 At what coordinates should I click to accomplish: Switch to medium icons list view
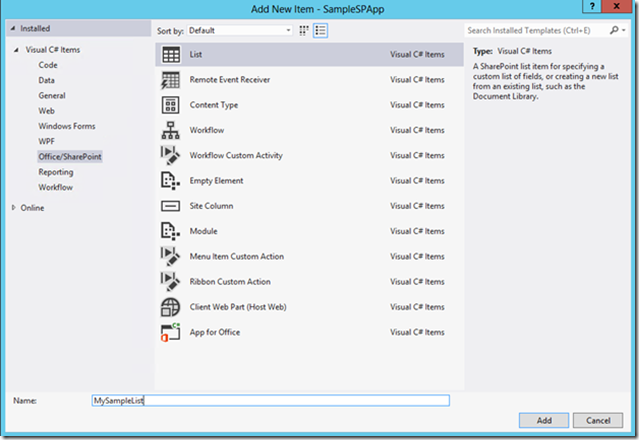[x=321, y=31]
